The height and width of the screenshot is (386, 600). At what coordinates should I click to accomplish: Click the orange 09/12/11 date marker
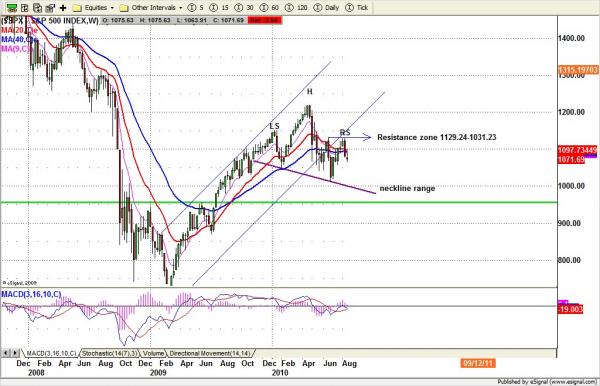click(x=478, y=363)
